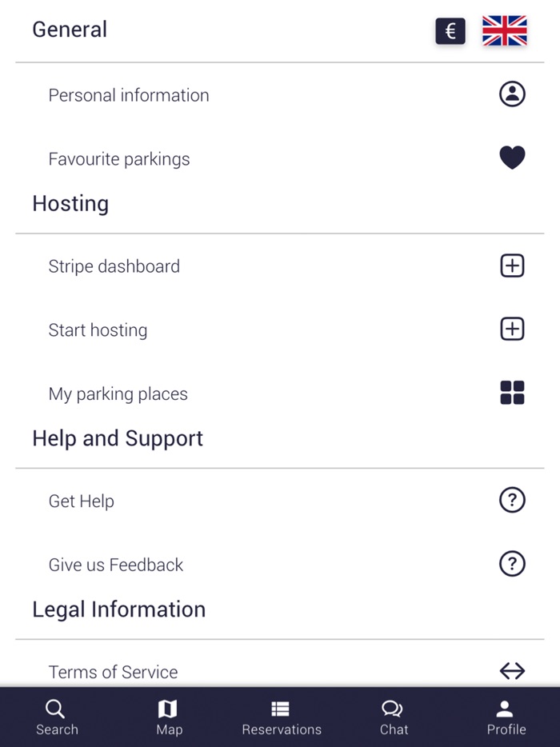Open Personal information settings

[129, 95]
